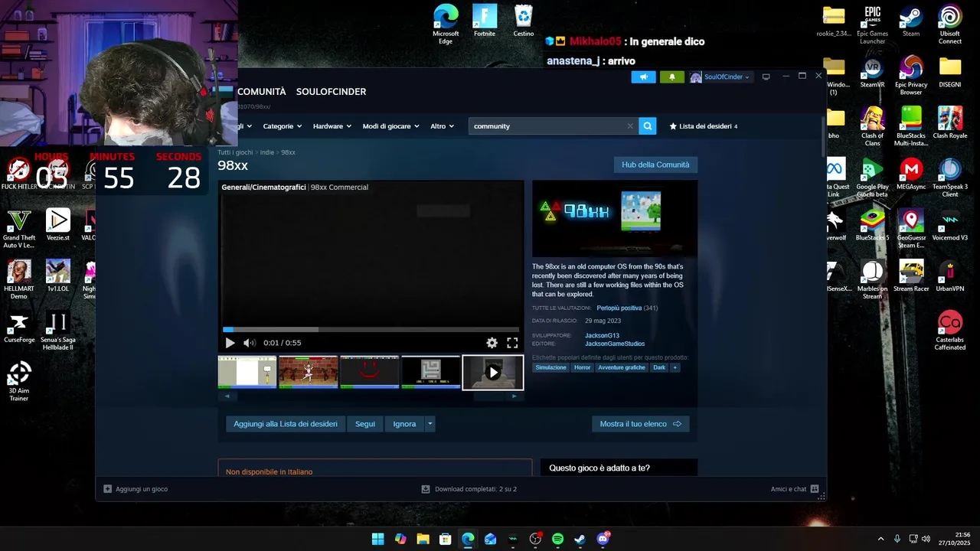Click Aggiungi un gioco at bottom left
This screenshot has height=551, width=980.
coord(136,489)
